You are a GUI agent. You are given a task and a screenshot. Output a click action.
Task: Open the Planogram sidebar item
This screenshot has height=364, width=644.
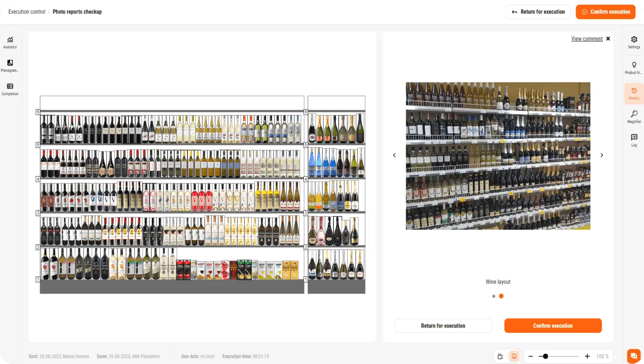[10, 66]
